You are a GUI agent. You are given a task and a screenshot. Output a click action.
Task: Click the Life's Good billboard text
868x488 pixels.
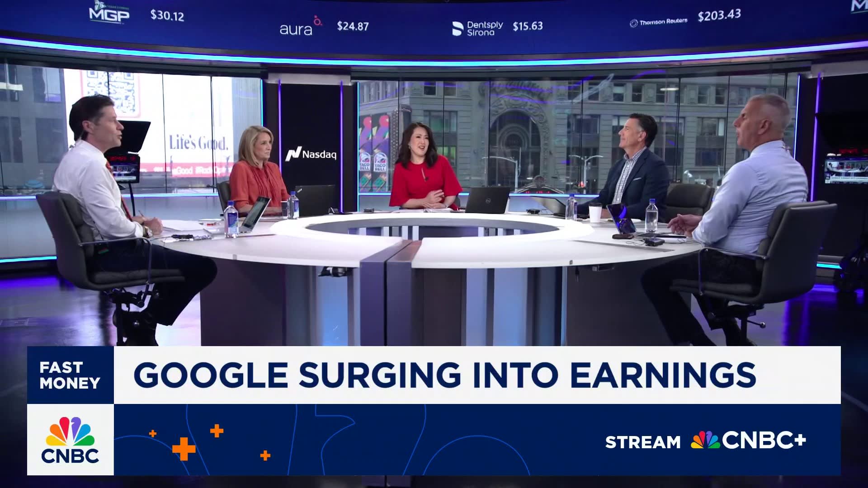tap(198, 143)
